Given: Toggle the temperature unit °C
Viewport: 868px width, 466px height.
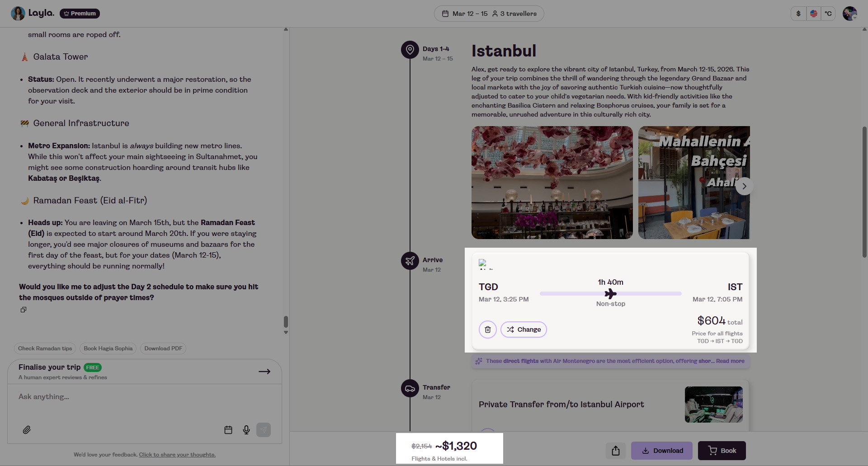Looking at the screenshot, I should point(828,14).
